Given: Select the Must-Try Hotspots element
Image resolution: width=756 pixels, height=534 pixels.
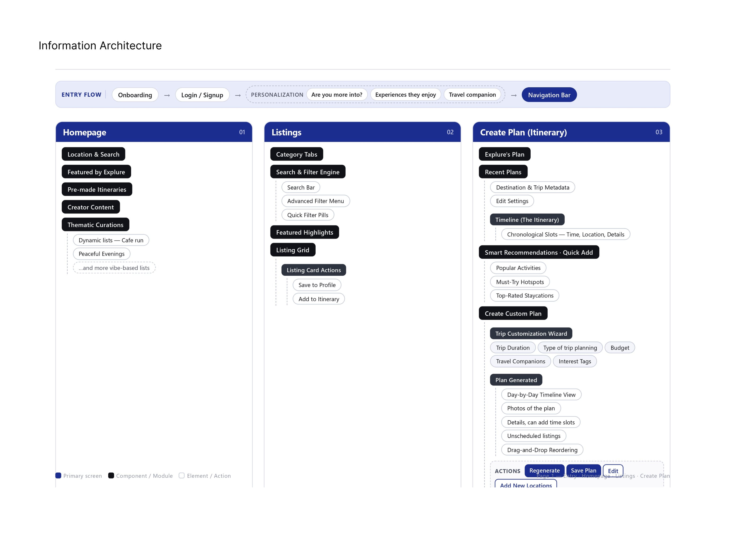Looking at the screenshot, I should [x=520, y=282].
